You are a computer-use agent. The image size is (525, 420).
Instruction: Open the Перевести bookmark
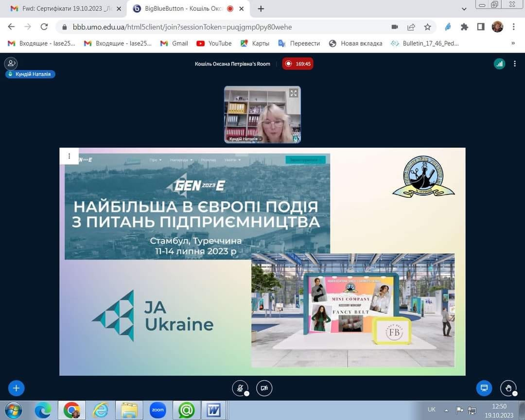[x=299, y=43]
